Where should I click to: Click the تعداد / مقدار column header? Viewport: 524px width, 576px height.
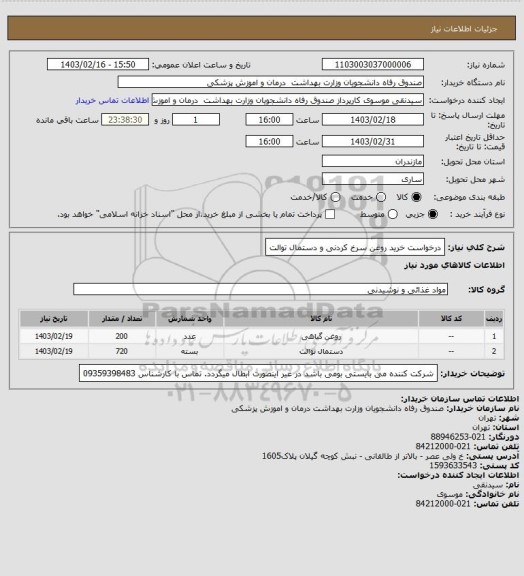[x=122, y=319]
